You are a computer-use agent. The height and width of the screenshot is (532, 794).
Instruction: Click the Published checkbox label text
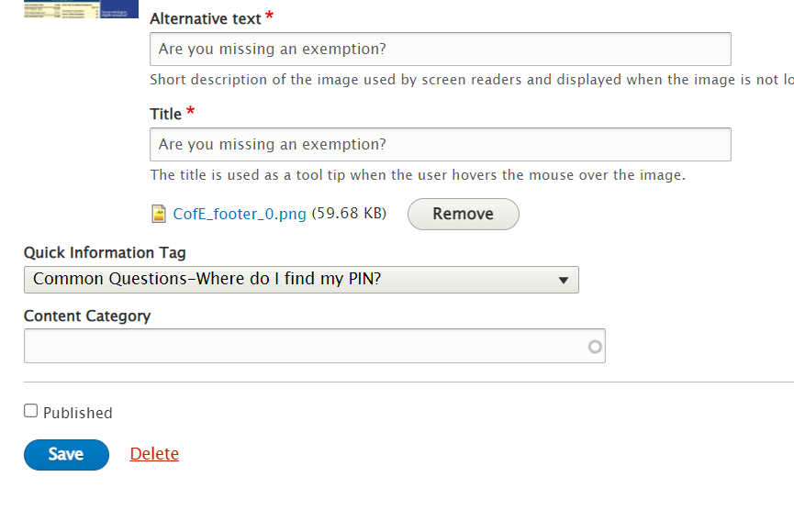tap(77, 413)
